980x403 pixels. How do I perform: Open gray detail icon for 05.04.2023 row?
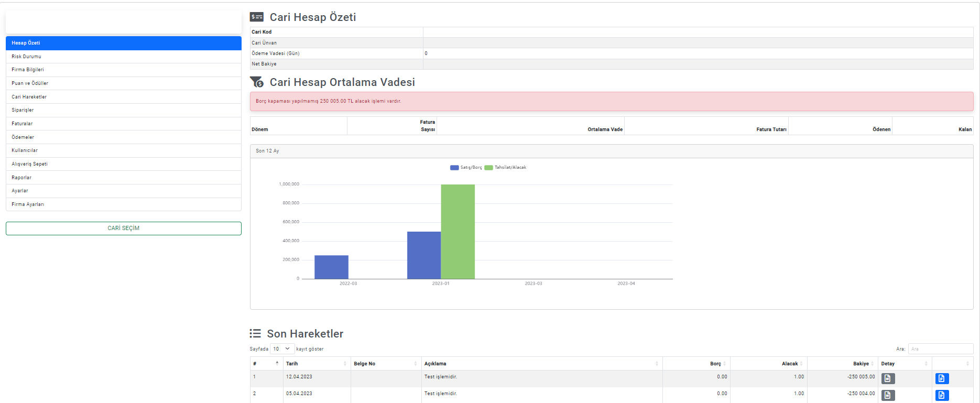(x=888, y=395)
